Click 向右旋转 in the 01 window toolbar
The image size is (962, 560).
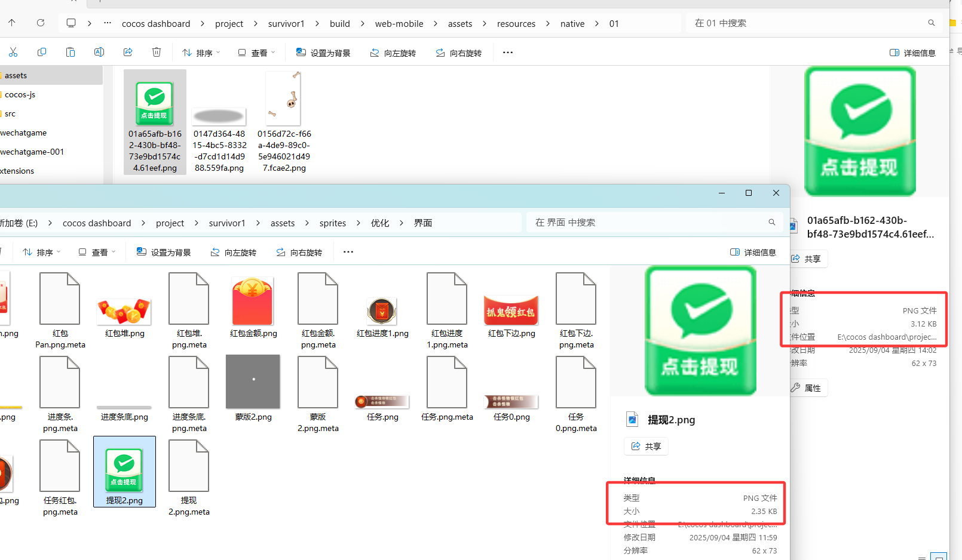click(x=459, y=53)
